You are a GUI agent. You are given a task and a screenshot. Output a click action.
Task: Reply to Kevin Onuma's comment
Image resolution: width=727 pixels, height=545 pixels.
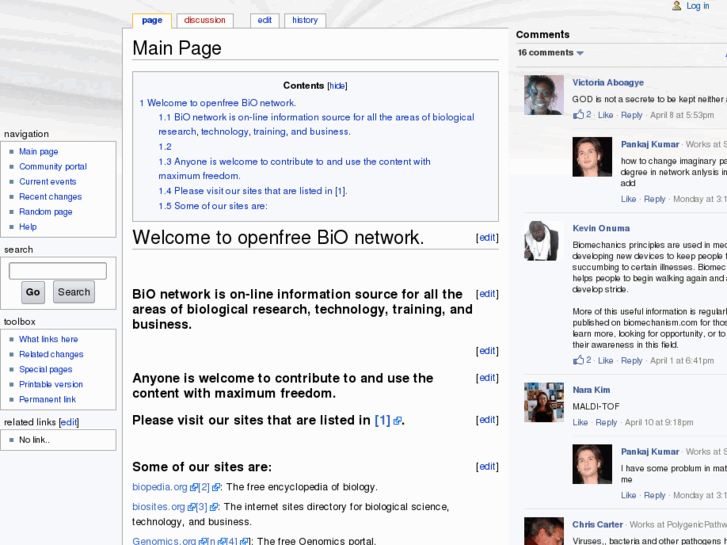[631, 360]
